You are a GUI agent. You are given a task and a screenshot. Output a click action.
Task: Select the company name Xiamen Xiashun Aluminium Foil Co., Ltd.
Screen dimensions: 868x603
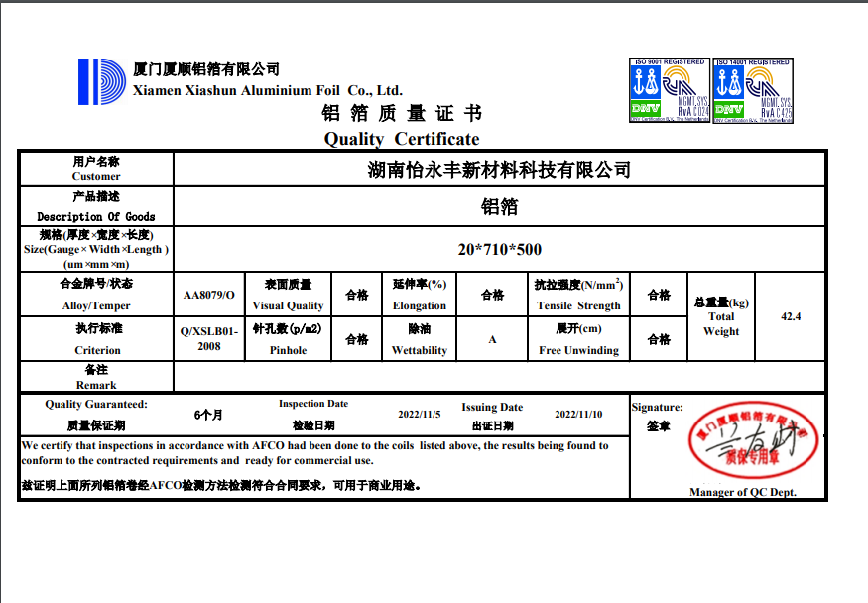[268, 90]
